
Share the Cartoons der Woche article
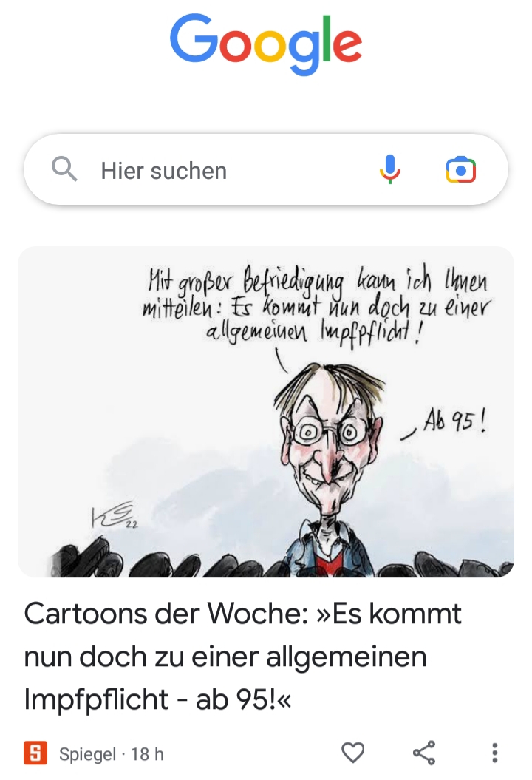424,752
